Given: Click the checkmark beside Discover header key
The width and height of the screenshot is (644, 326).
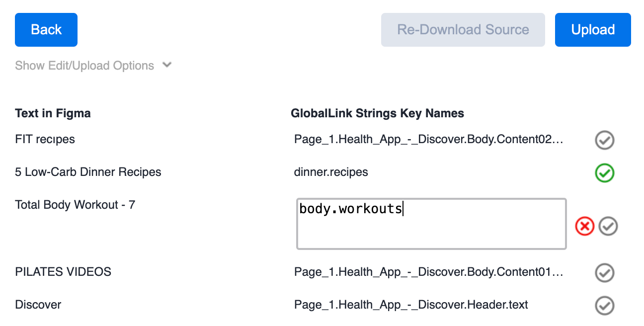Looking at the screenshot, I should coord(605,306).
